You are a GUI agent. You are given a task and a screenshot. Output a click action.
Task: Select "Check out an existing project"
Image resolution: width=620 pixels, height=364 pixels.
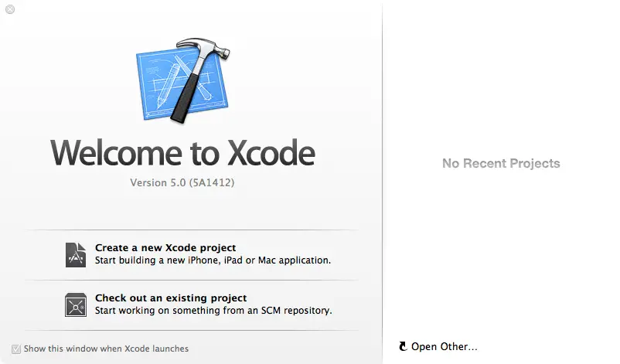click(171, 298)
